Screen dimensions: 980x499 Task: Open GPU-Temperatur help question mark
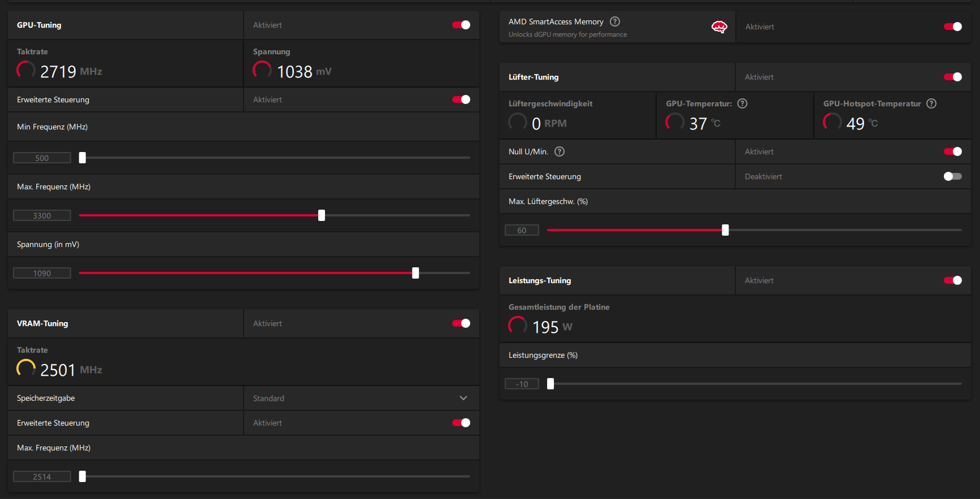(x=743, y=103)
